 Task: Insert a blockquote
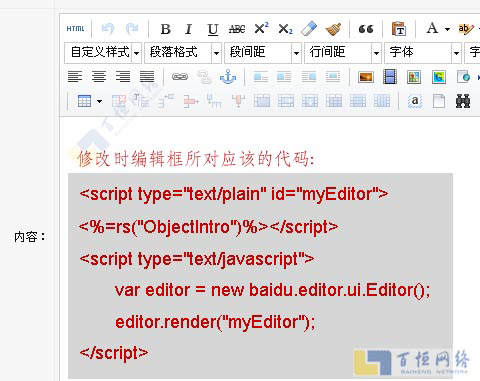point(366,29)
